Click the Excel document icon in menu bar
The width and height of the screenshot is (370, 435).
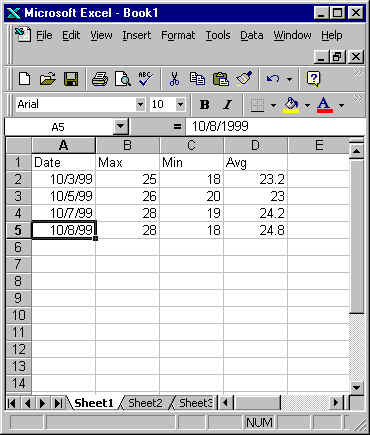point(23,35)
